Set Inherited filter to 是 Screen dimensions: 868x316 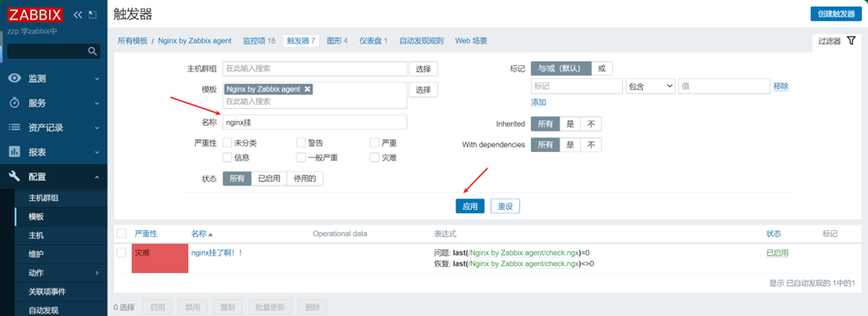[x=570, y=124]
